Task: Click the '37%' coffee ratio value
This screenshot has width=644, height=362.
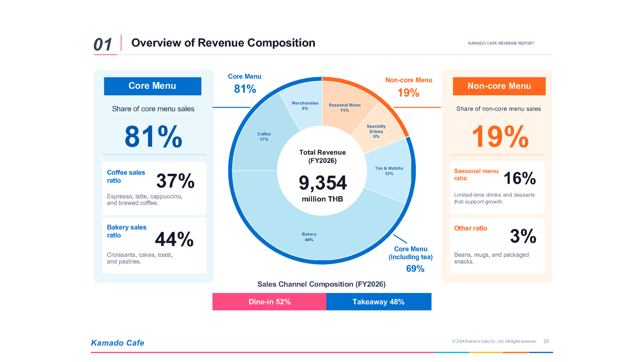Action: coord(175,181)
